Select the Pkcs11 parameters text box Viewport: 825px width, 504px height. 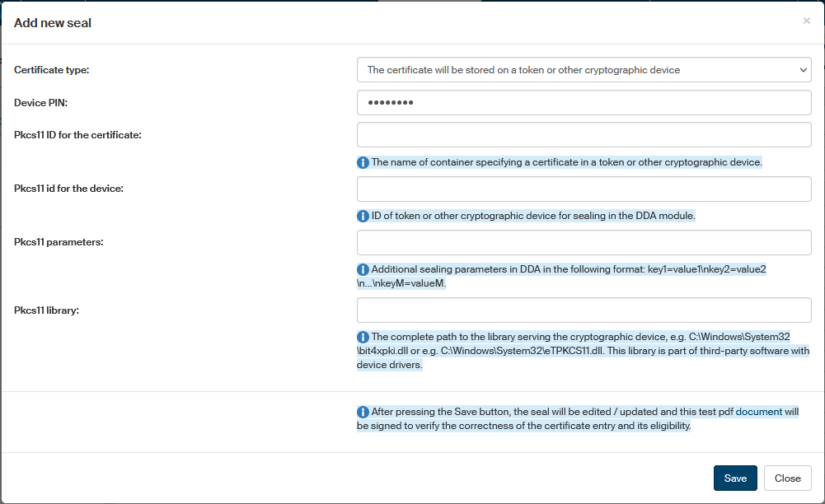(584, 242)
